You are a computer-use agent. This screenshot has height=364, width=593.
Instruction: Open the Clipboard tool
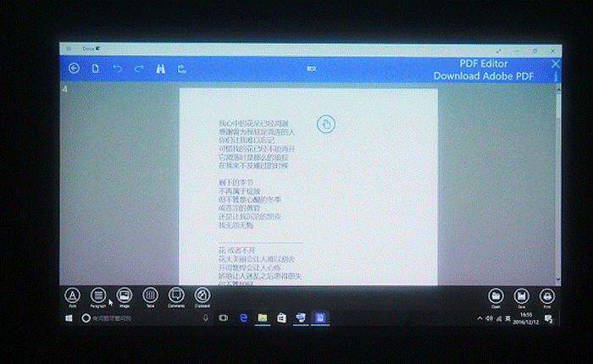(x=202, y=295)
